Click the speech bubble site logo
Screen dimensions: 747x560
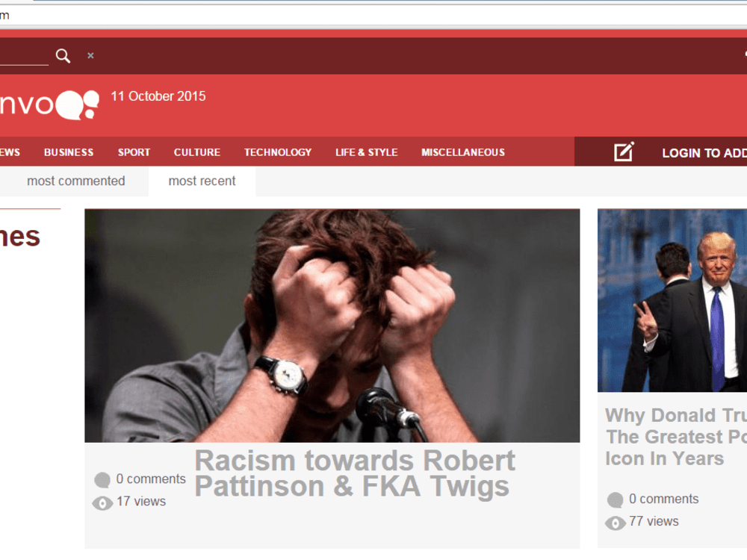pyautogui.click(x=49, y=105)
